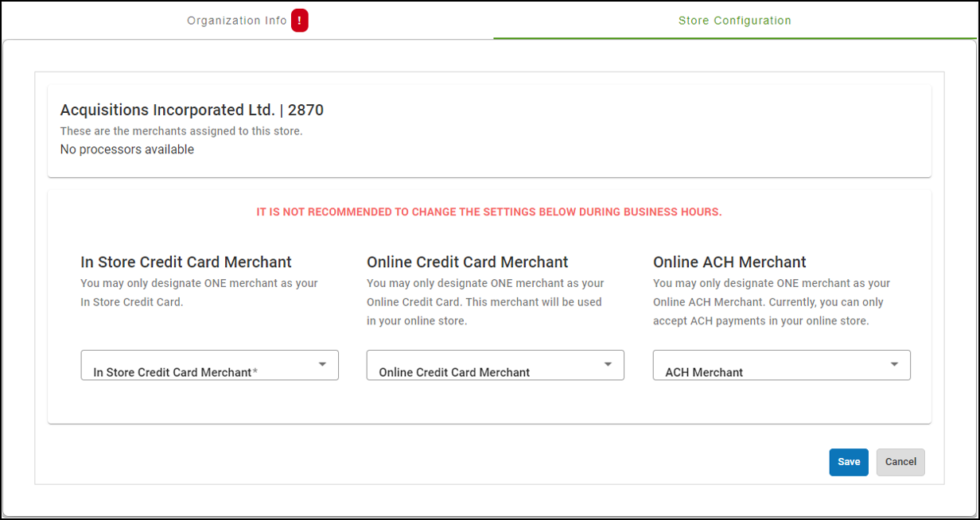Click the Online Credit Card Merchant heading
This screenshot has width=980, height=520.
point(467,262)
